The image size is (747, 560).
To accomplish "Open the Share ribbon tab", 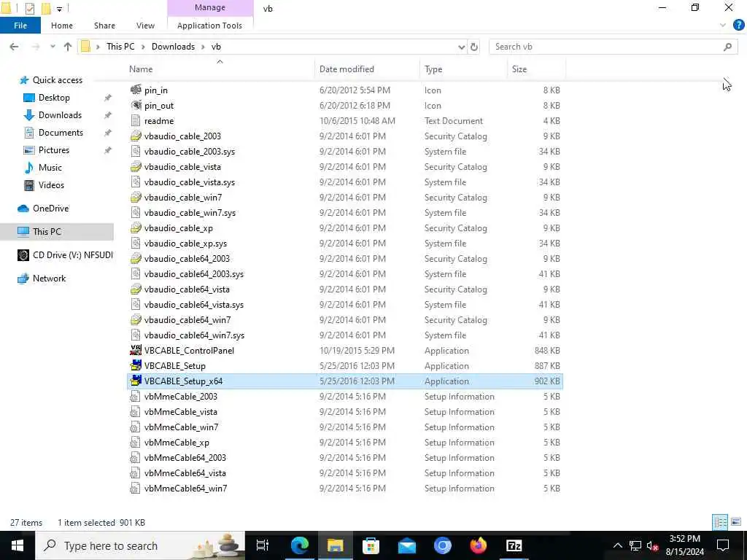I will (104, 26).
